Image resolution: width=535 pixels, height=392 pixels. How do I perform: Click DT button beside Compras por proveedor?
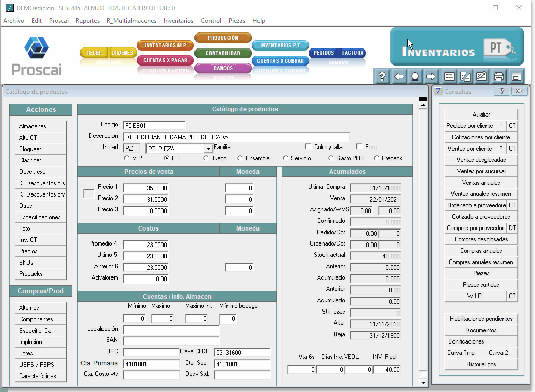pyautogui.click(x=512, y=228)
